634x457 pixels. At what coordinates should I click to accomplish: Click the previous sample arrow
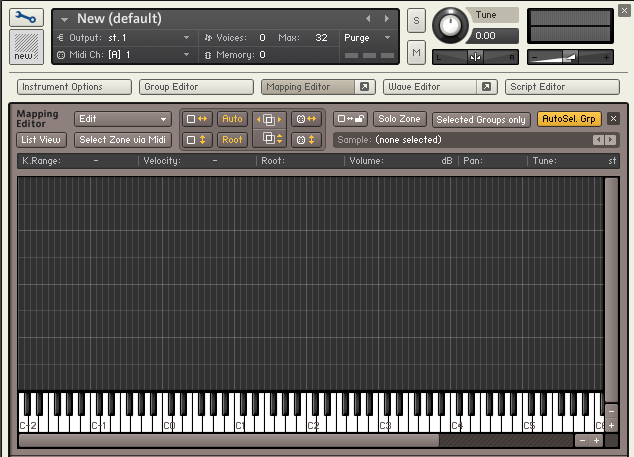[x=598, y=140]
